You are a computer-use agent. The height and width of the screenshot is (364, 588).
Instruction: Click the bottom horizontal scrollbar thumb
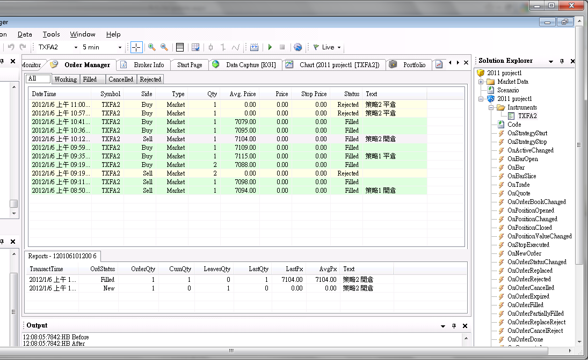(x=231, y=351)
